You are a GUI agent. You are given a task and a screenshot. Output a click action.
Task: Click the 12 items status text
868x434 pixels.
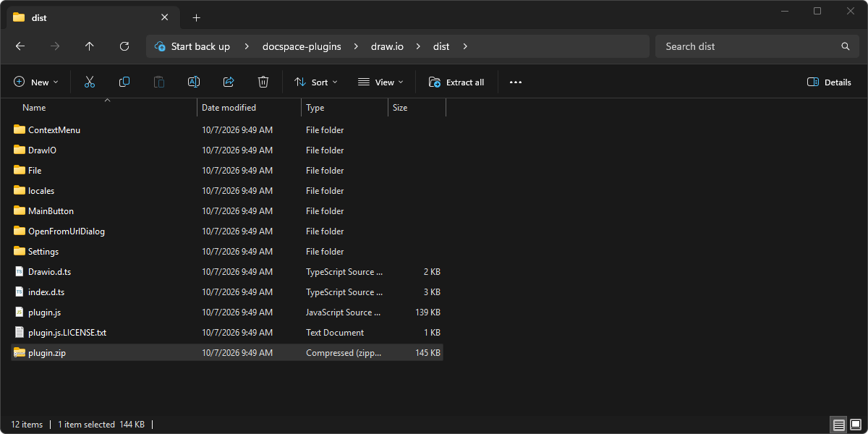tap(27, 425)
